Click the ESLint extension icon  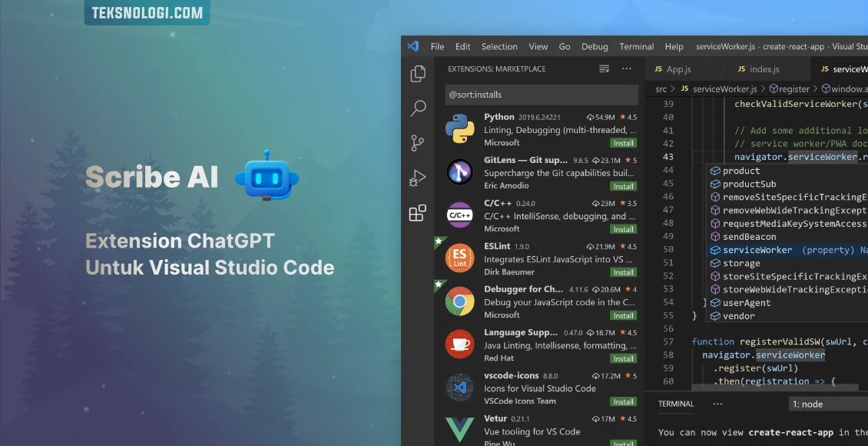coord(460,258)
